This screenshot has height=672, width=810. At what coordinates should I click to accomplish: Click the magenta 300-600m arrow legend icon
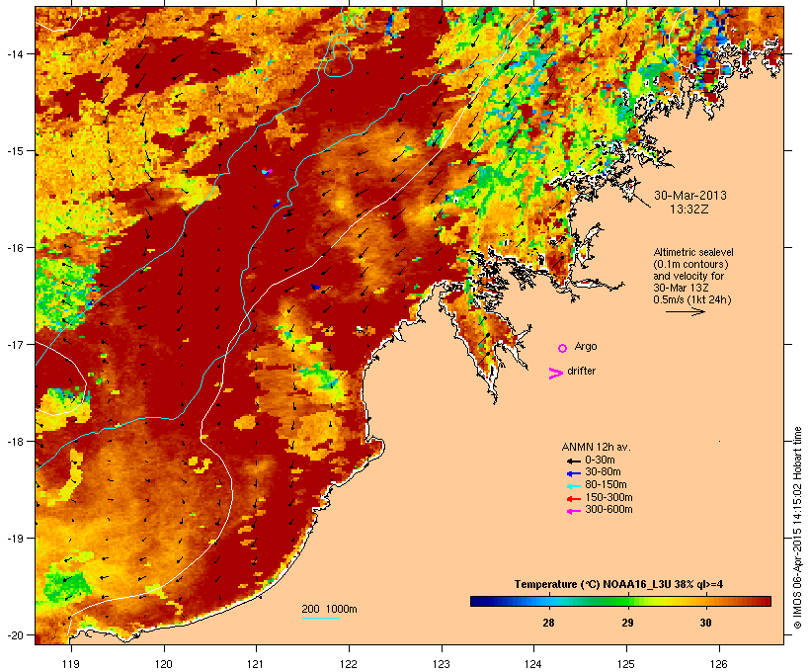point(573,511)
